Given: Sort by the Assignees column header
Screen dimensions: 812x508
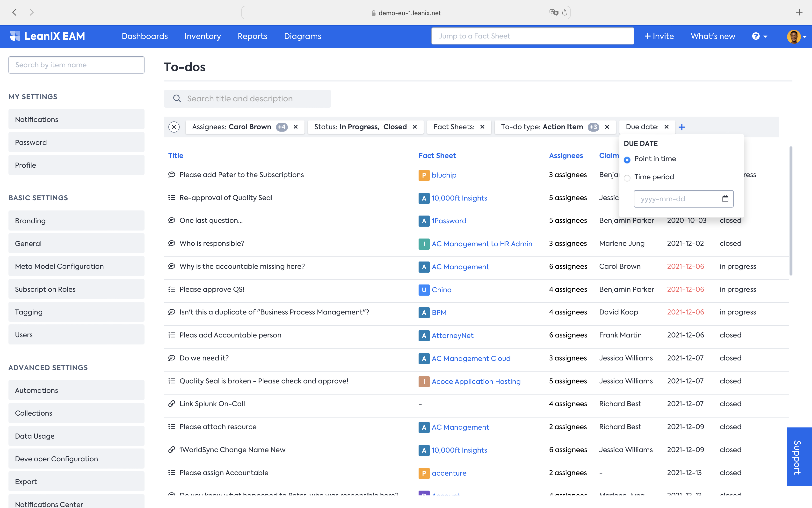Looking at the screenshot, I should (566, 156).
